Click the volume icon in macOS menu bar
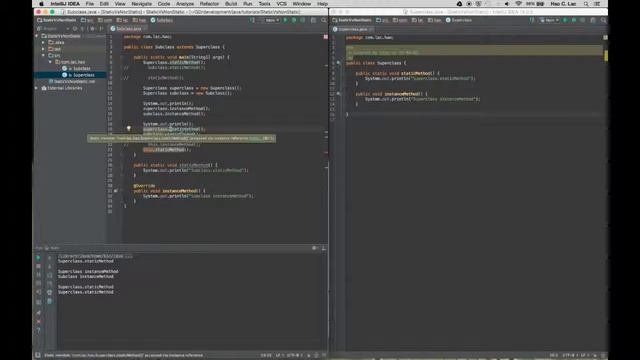 click(507, 4)
